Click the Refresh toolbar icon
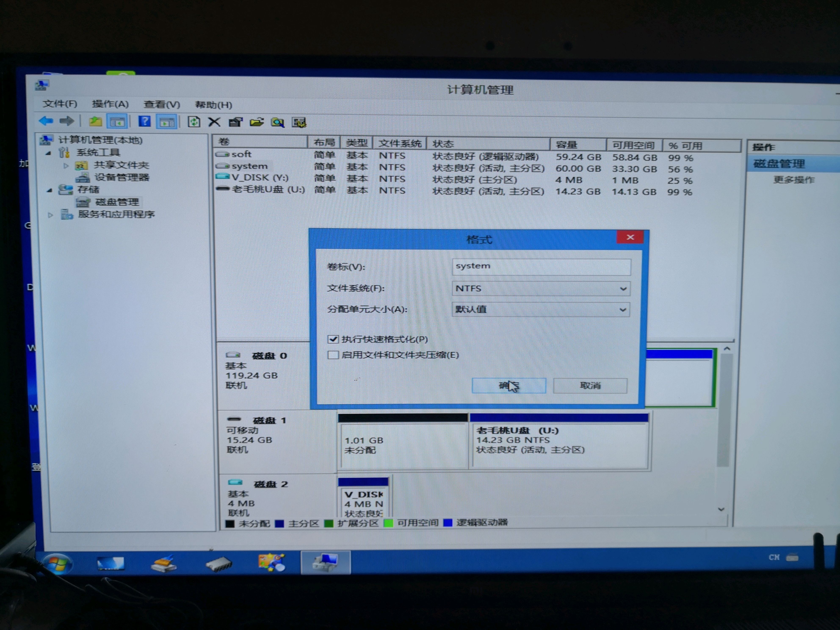The width and height of the screenshot is (840, 630). [194, 122]
